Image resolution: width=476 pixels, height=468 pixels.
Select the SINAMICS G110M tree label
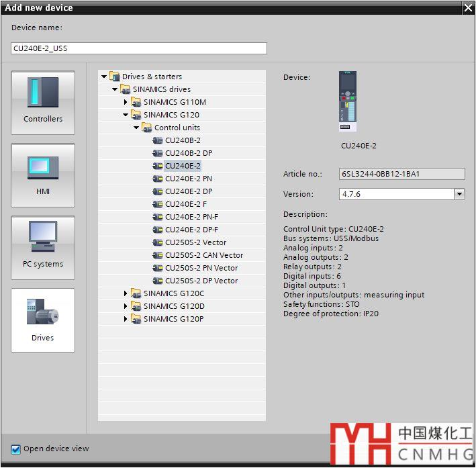pos(175,102)
